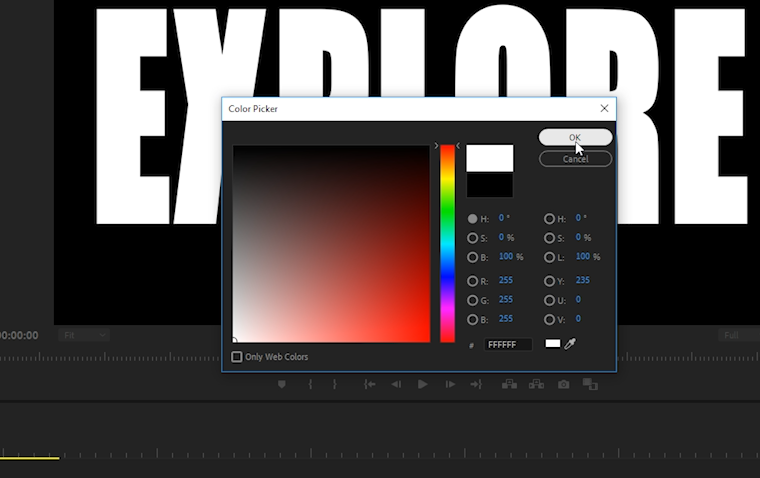
Task: Select U chroma radio button
Action: click(x=549, y=300)
